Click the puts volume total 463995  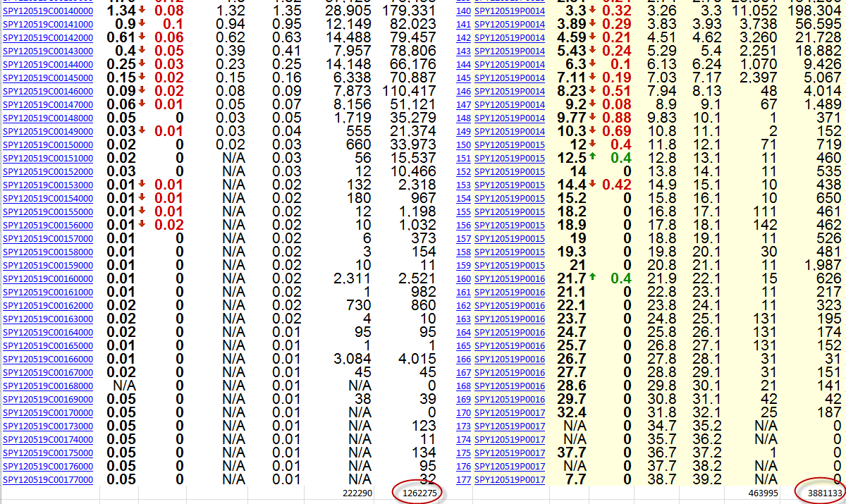pyautogui.click(x=762, y=493)
